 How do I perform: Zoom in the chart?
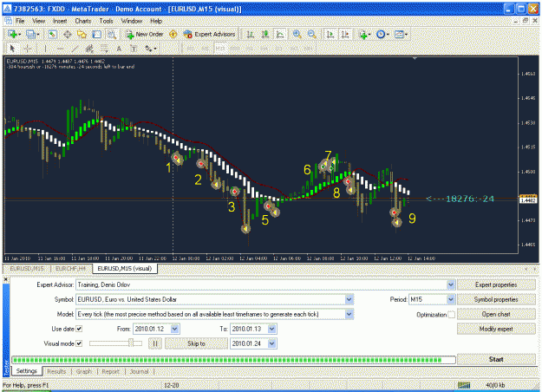[297, 34]
